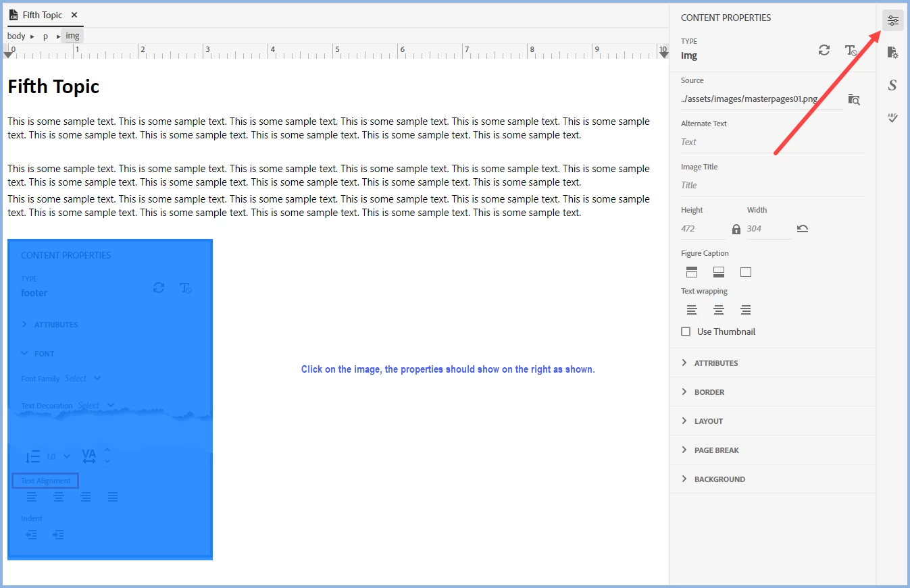Click the blue instruction text beside image
Screen dimensions: 910x588
448,369
